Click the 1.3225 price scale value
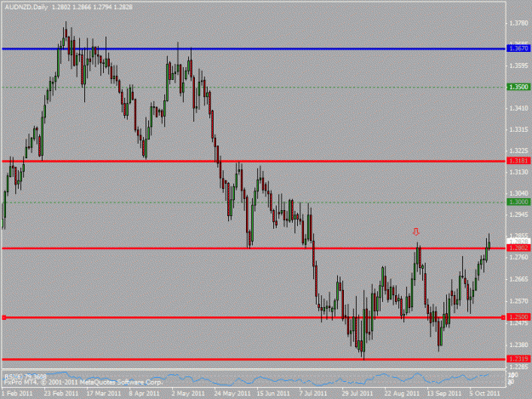The width and height of the screenshot is (532, 399). [x=518, y=151]
